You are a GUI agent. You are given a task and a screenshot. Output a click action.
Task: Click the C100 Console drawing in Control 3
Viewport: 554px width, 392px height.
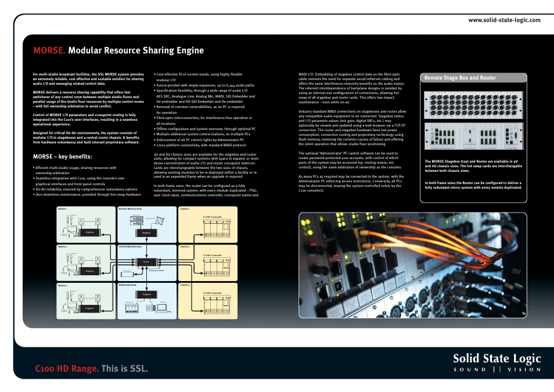click(x=217, y=304)
